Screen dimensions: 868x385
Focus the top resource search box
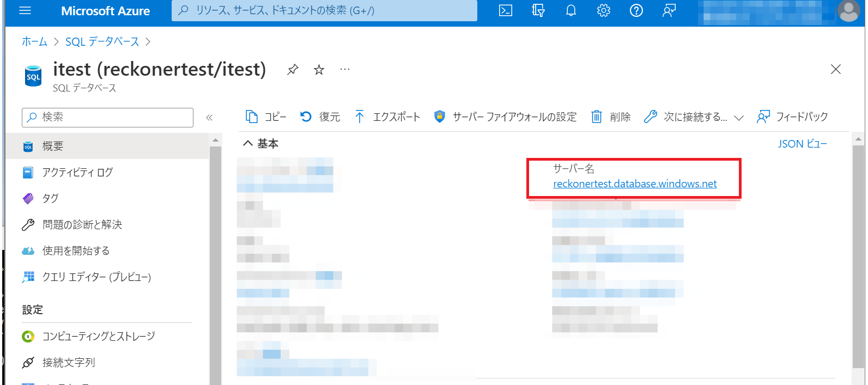(x=324, y=10)
